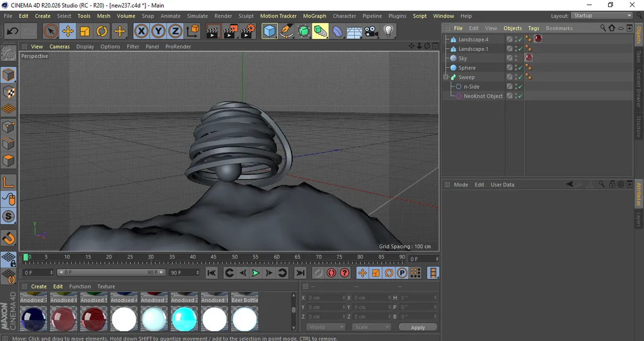
Task: Click the Apply button
Action: point(418,327)
